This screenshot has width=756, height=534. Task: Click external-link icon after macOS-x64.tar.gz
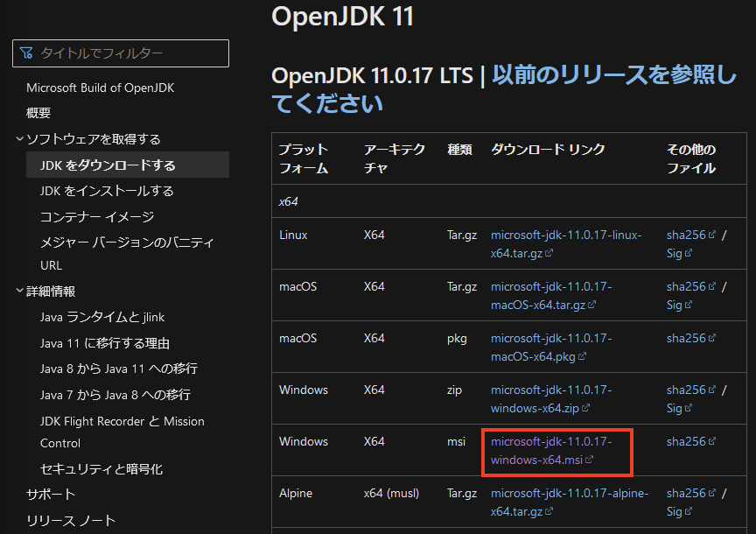coord(591,305)
